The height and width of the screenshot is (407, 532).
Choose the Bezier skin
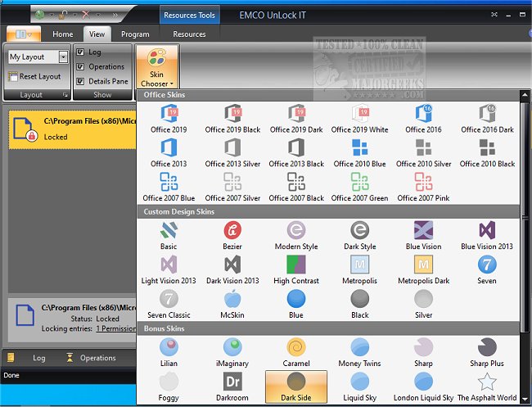pyautogui.click(x=232, y=236)
